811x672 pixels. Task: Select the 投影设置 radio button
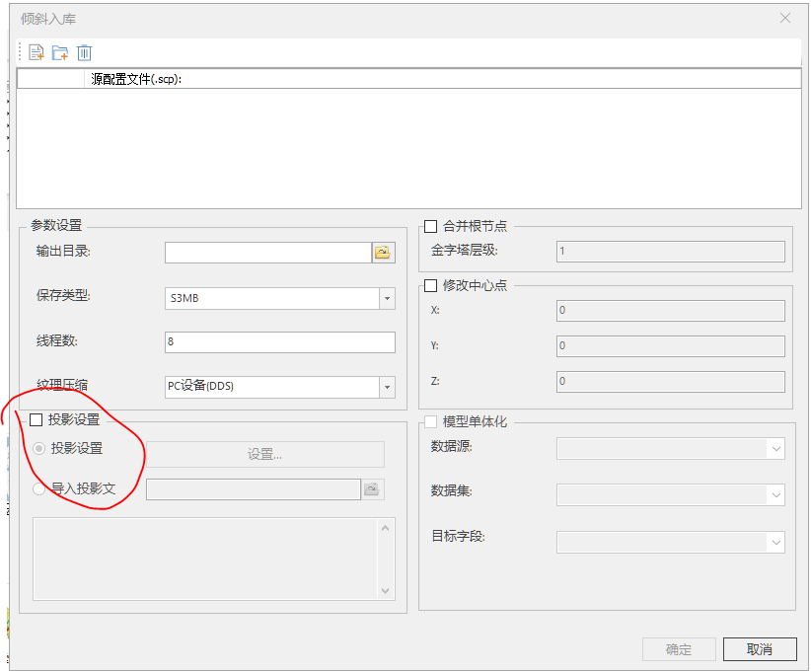[x=39, y=448]
